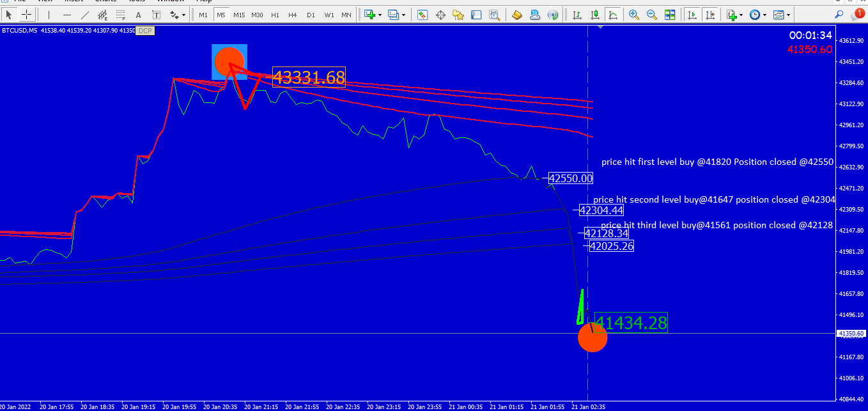The height and width of the screenshot is (411, 868).
Task: Select the arrow cursor tool
Action: 9,14
